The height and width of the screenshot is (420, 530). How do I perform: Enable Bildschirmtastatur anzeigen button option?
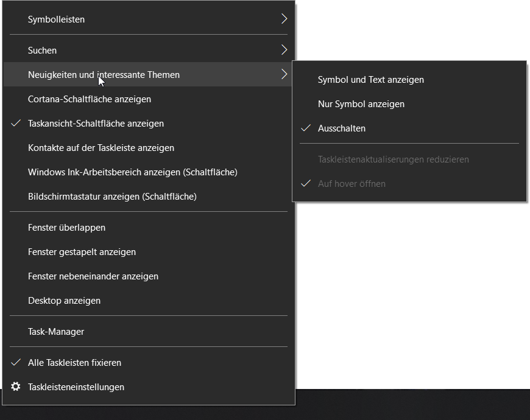(149, 197)
